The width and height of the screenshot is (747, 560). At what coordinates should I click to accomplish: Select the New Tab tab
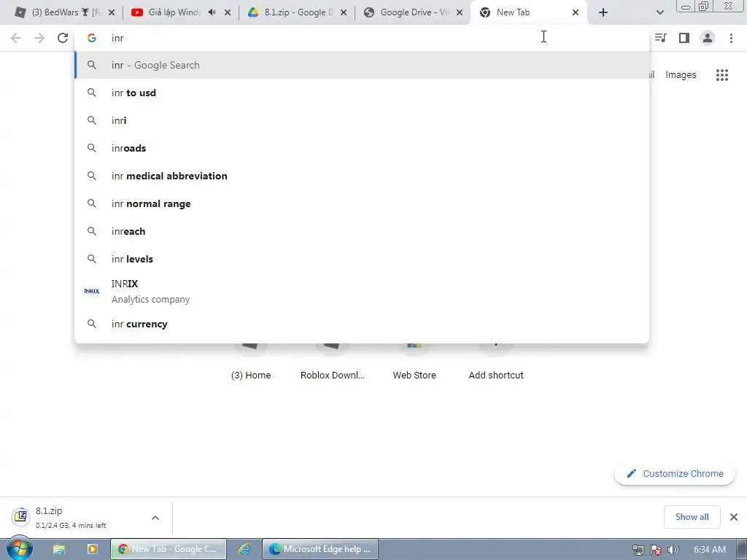click(x=528, y=12)
